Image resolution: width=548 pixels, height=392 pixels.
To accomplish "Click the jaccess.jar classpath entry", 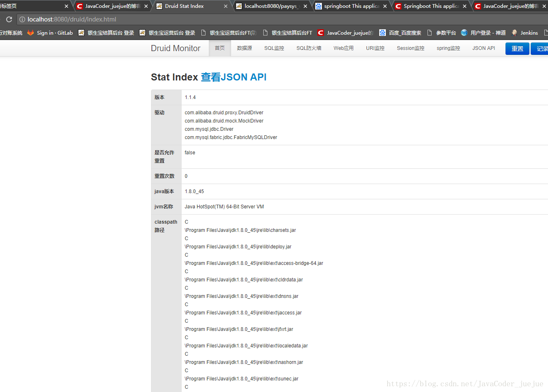I will pos(243,313).
